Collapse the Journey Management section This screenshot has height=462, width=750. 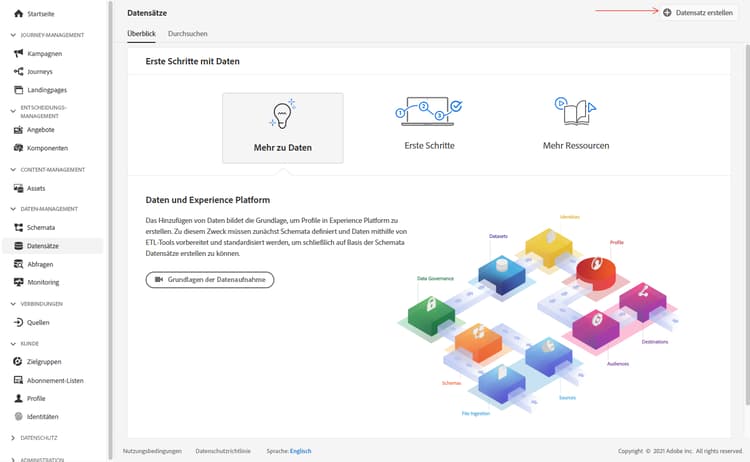(x=13, y=35)
